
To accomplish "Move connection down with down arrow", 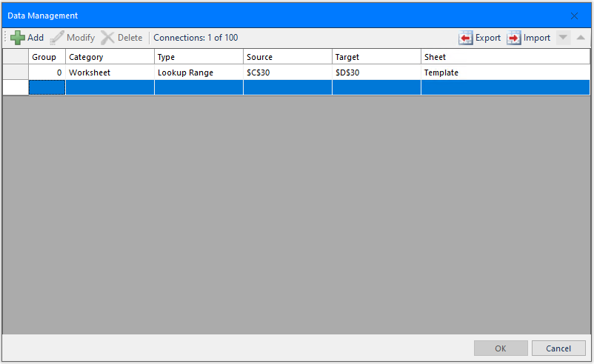I will coord(564,38).
